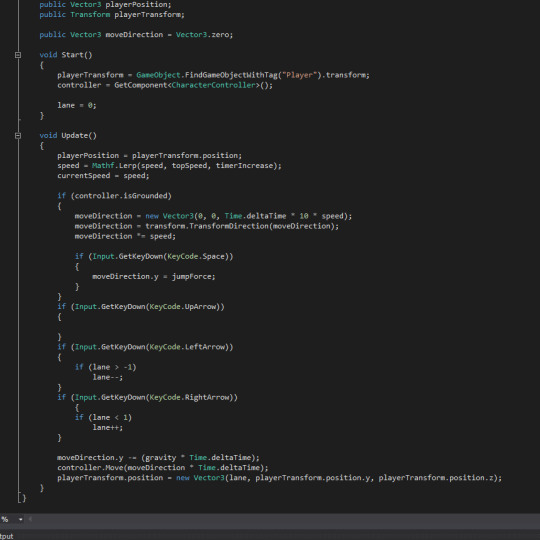Click the horizontal scrollbar left arrow
The height and width of the screenshot is (540, 540).
click(x=30, y=519)
